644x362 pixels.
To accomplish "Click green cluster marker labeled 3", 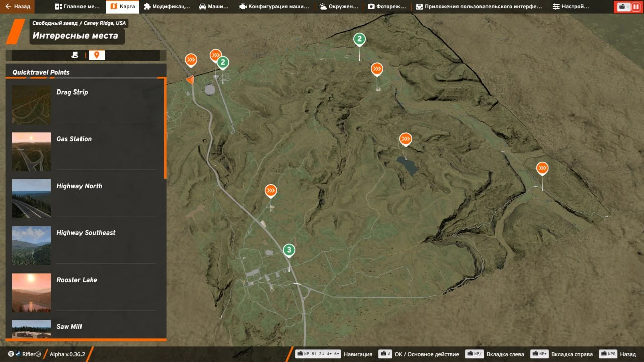I will [289, 250].
